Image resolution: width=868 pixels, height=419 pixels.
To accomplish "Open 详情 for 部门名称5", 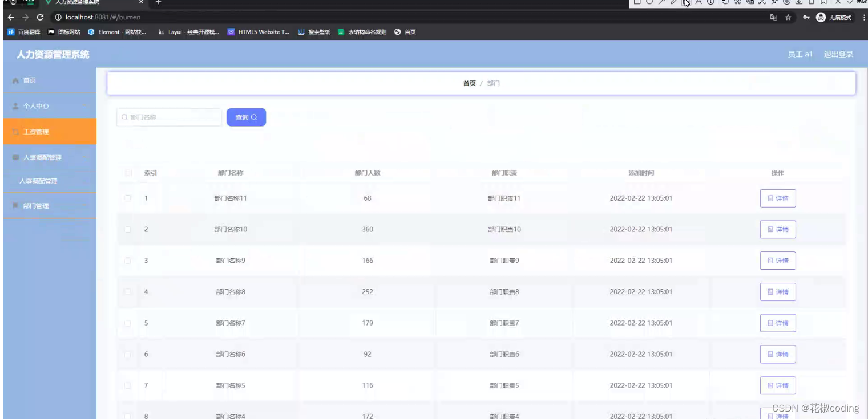I will click(x=778, y=385).
